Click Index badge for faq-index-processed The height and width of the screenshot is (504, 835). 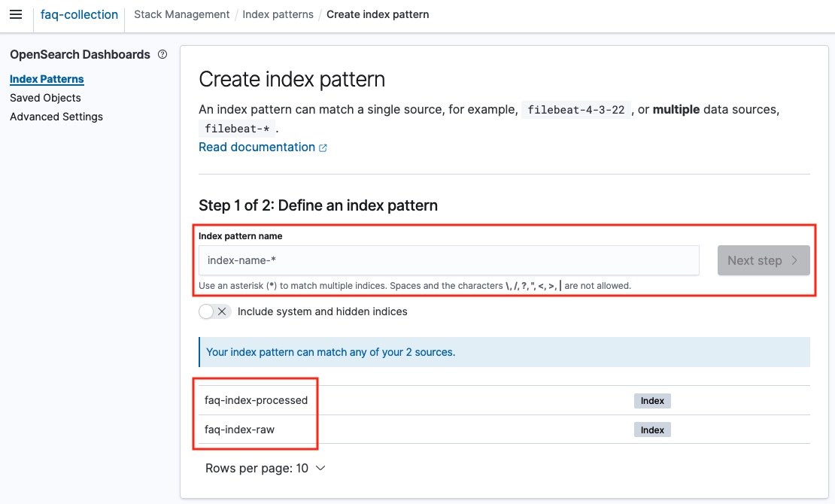[652, 401]
